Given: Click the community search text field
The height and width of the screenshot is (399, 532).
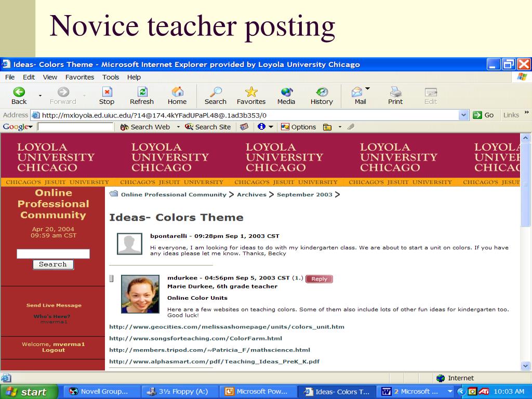Looking at the screenshot, I should tap(54, 254).
